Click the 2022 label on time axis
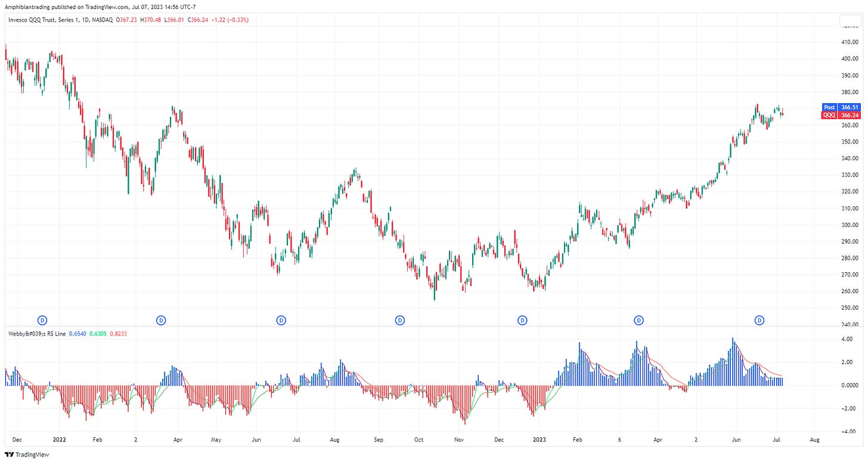This screenshot has width=868, height=463. [x=60, y=440]
